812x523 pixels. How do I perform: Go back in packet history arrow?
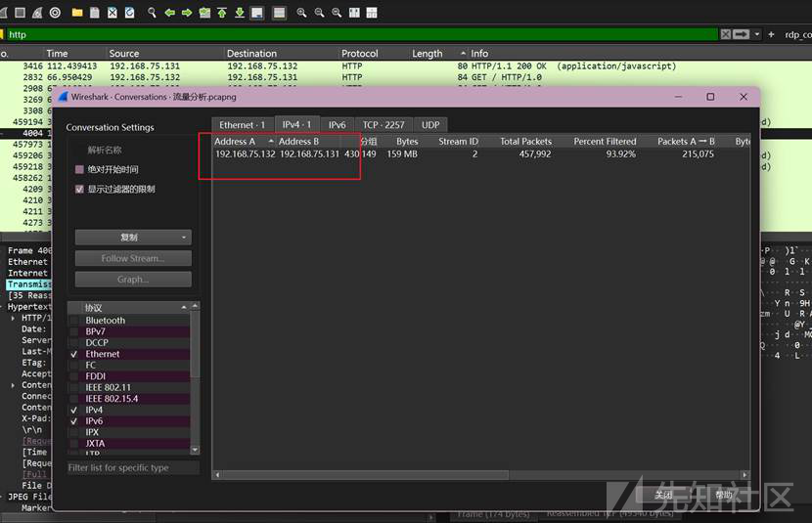[x=169, y=13]
